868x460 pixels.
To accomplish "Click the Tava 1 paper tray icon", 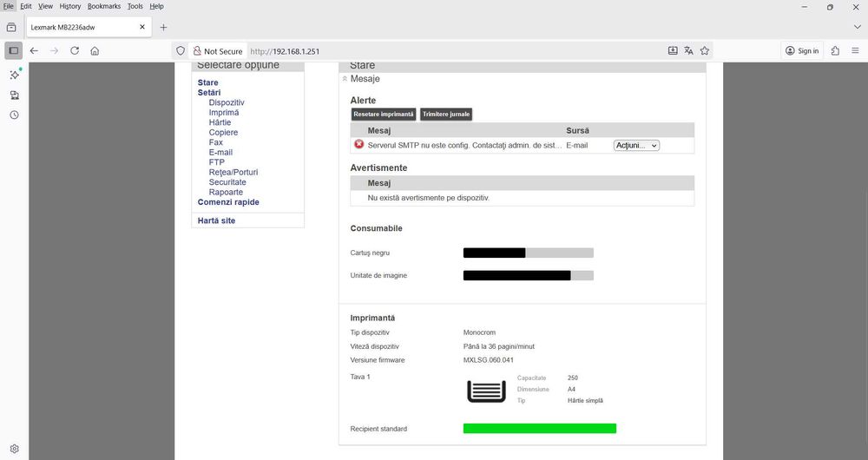I will click(x=487, y=391).
